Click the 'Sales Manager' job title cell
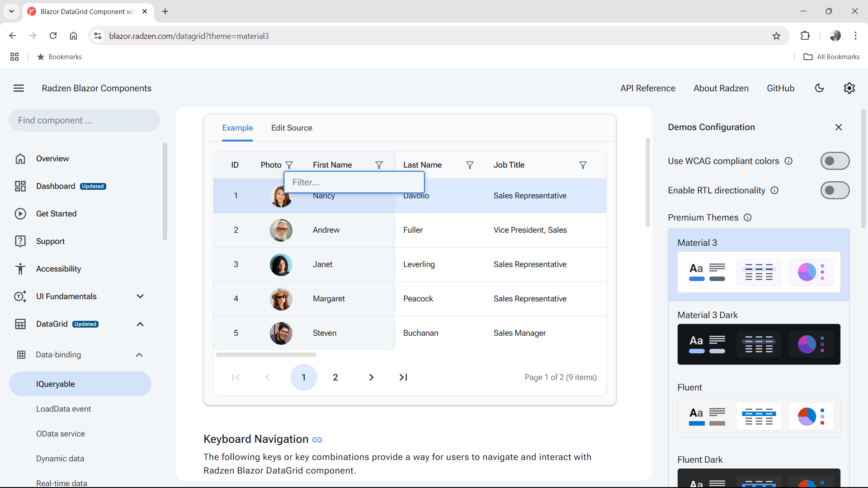868x488 pixels. (520, 333)
